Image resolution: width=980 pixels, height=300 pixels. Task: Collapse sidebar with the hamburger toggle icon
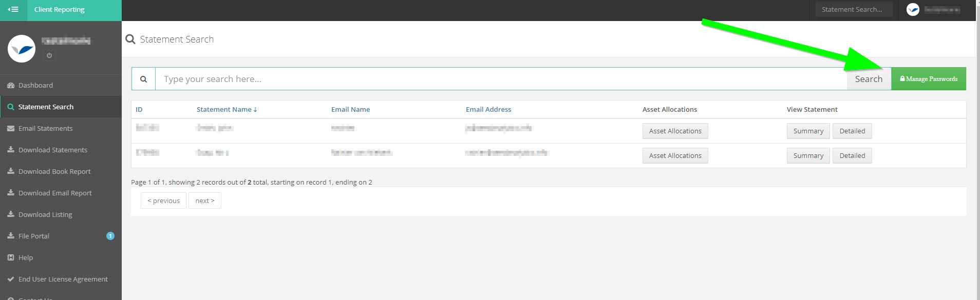(13, 9)
